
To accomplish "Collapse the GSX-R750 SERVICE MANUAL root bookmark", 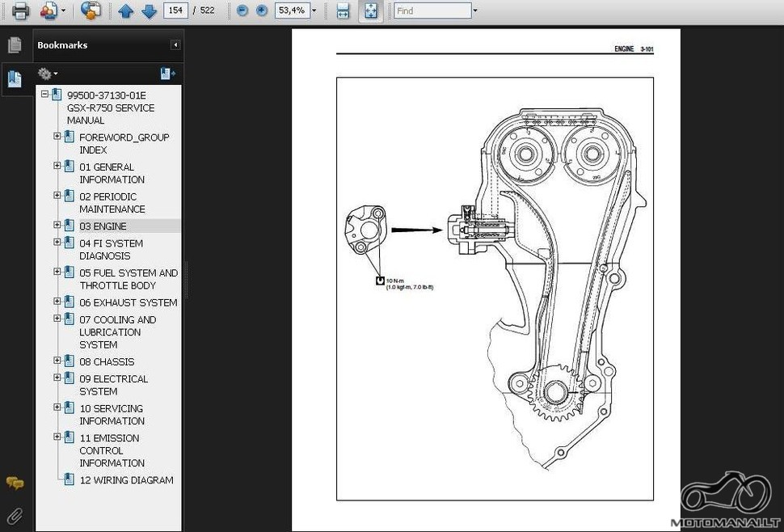I will point(45,94).
